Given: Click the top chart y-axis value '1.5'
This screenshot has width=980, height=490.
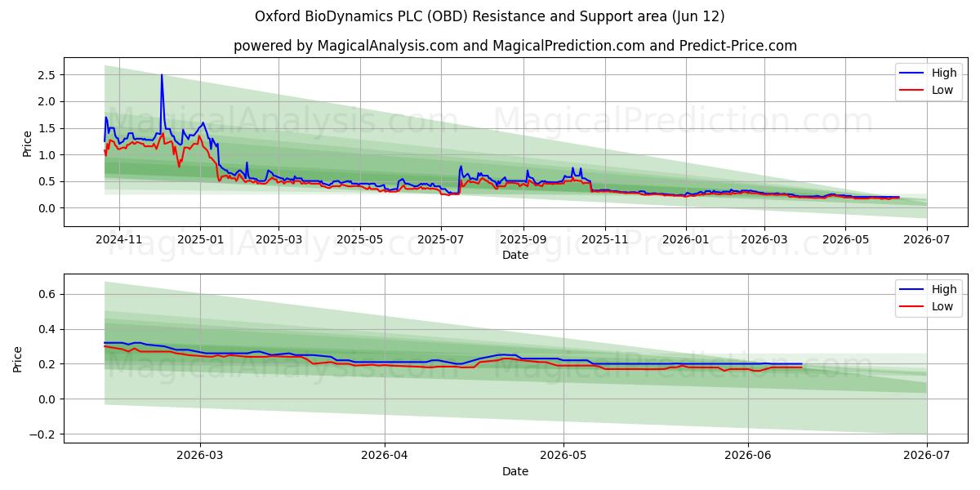Looking at the screenshot, I should click(47, 128).
